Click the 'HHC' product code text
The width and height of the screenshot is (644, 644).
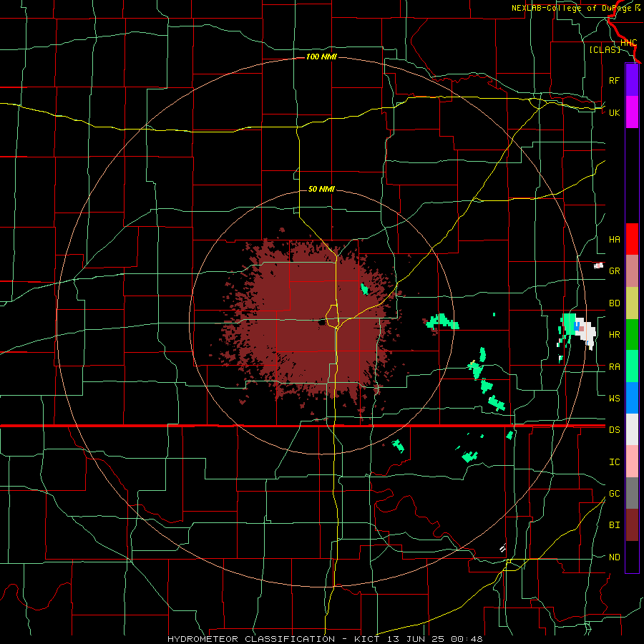point(629,43)
